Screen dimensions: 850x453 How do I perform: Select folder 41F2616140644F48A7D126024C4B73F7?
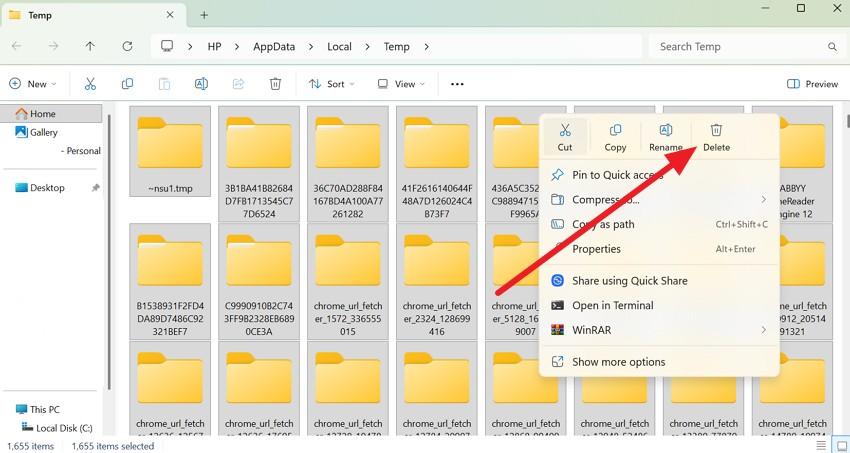pyautogui.click(x=437, y=164)
